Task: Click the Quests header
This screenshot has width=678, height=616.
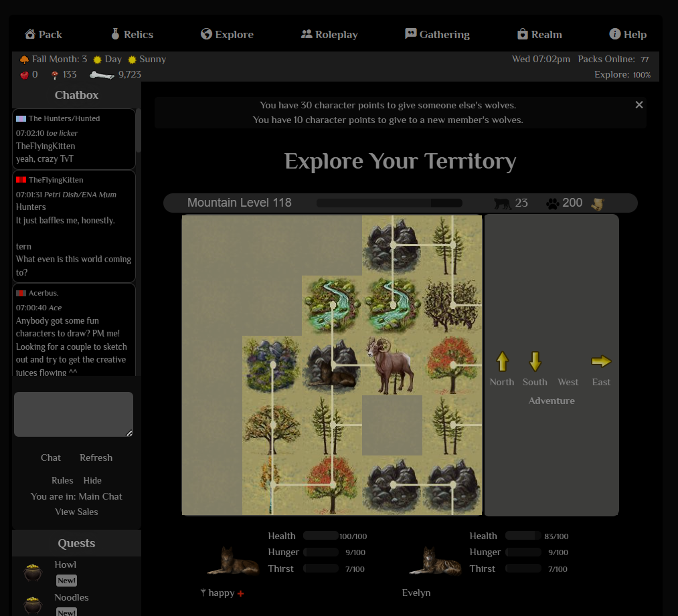Action: [x=76, y=543]
